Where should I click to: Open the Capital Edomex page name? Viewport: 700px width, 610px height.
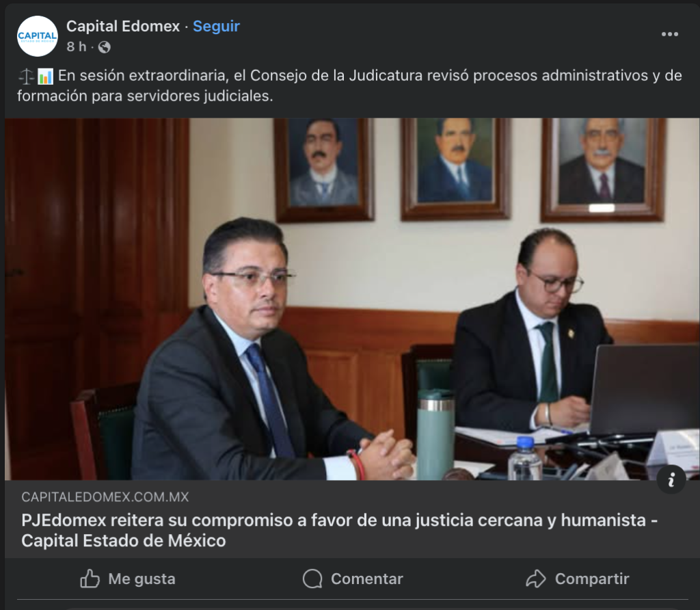point(123,27)
